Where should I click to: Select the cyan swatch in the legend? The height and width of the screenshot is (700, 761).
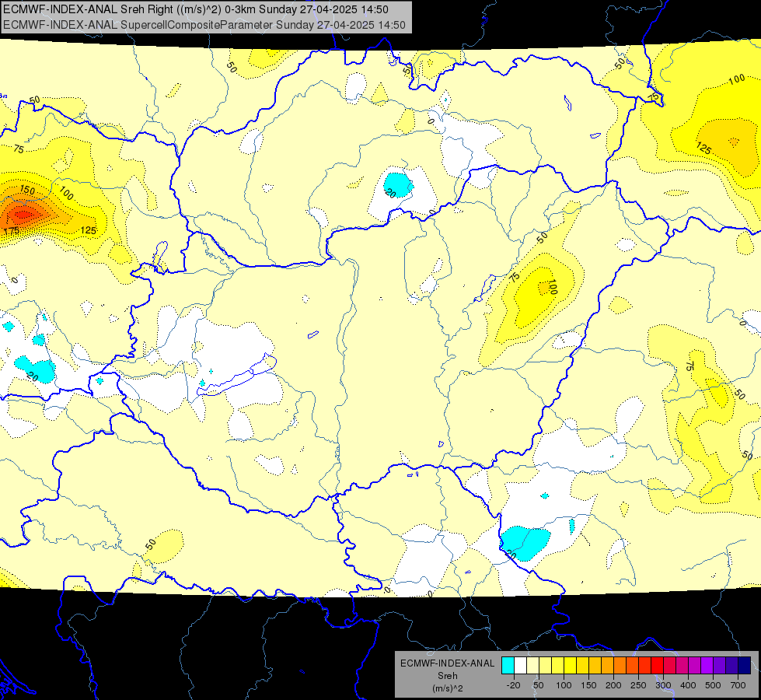[x=508, y=665]
